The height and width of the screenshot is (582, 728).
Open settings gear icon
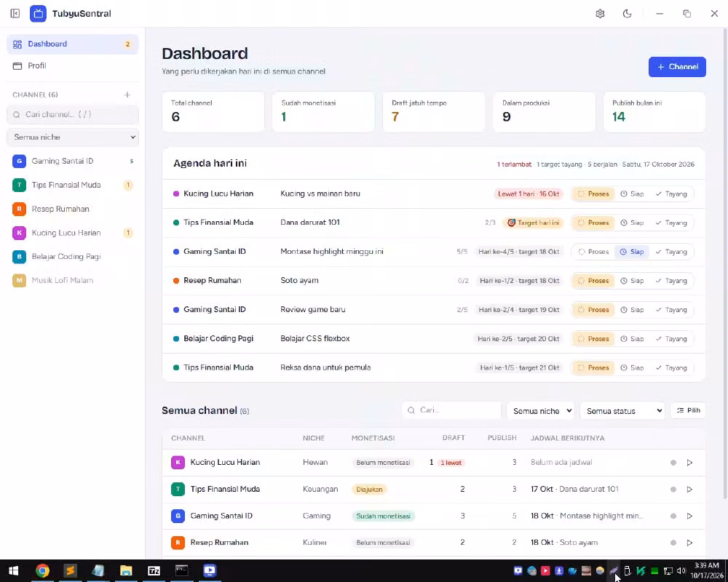600,14
